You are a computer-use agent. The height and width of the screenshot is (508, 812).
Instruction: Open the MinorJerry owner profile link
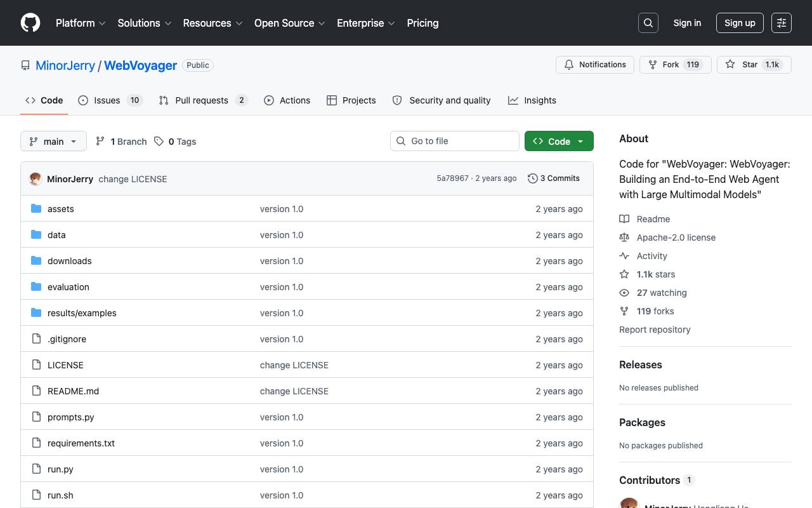point(65,65)
